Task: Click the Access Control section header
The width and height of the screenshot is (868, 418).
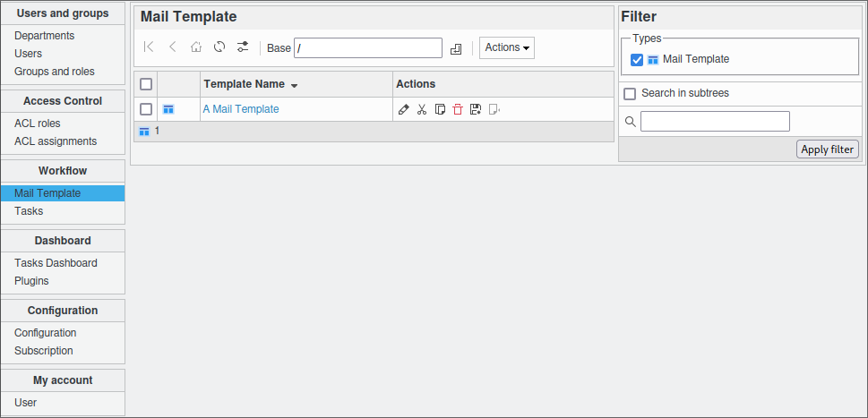Action: coord(63,100)
